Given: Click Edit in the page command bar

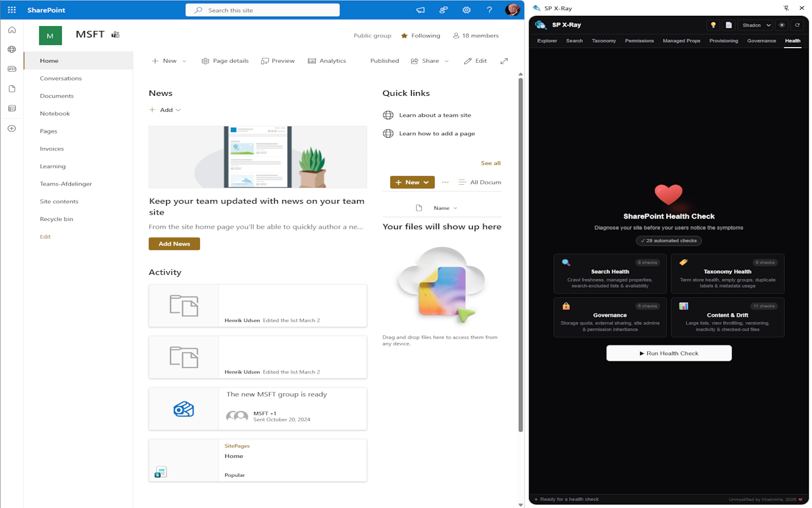Looking at the screenshot, I should pyautogui.click(x=475, y=61).
